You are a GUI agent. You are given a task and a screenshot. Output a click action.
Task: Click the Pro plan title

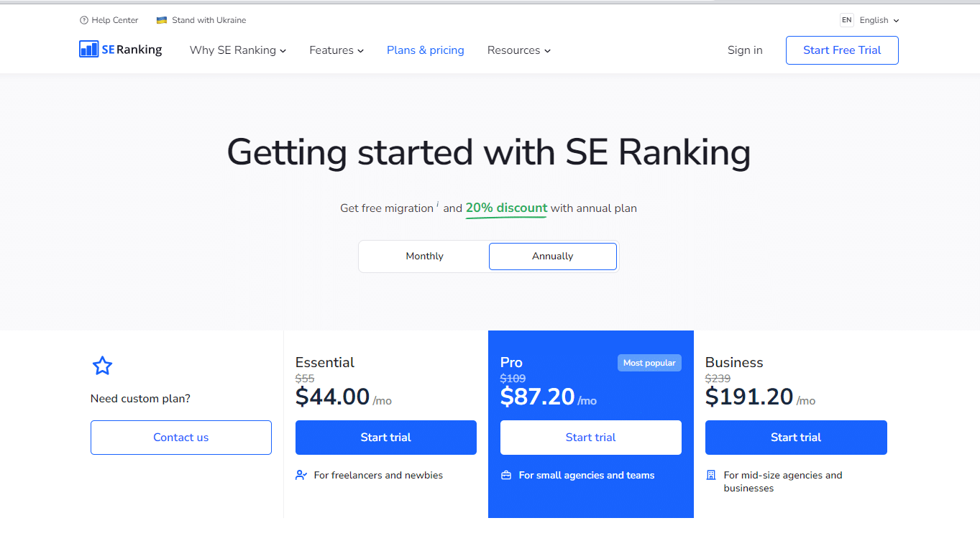pyautogui.click(x=511, y=362)
